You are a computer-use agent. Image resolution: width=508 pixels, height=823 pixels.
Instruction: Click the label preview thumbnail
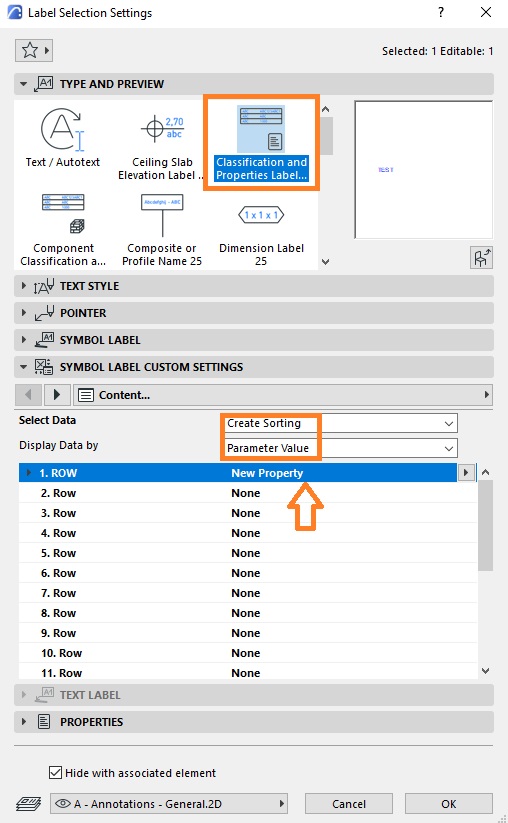[424, 170]
